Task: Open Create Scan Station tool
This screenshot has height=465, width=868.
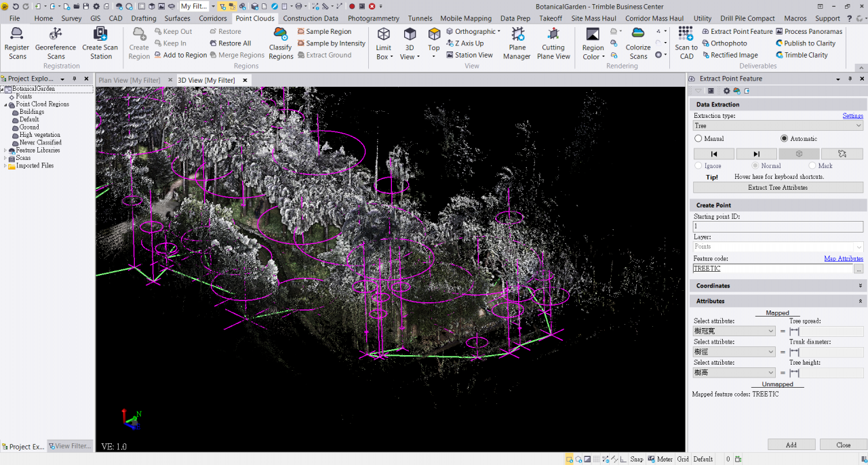Action: click(100, 43)
